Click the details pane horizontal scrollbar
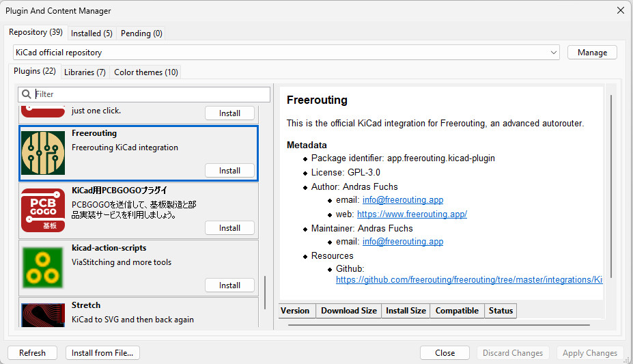The image size is (633, 364). pyautogui.click(x=439, y=324)
